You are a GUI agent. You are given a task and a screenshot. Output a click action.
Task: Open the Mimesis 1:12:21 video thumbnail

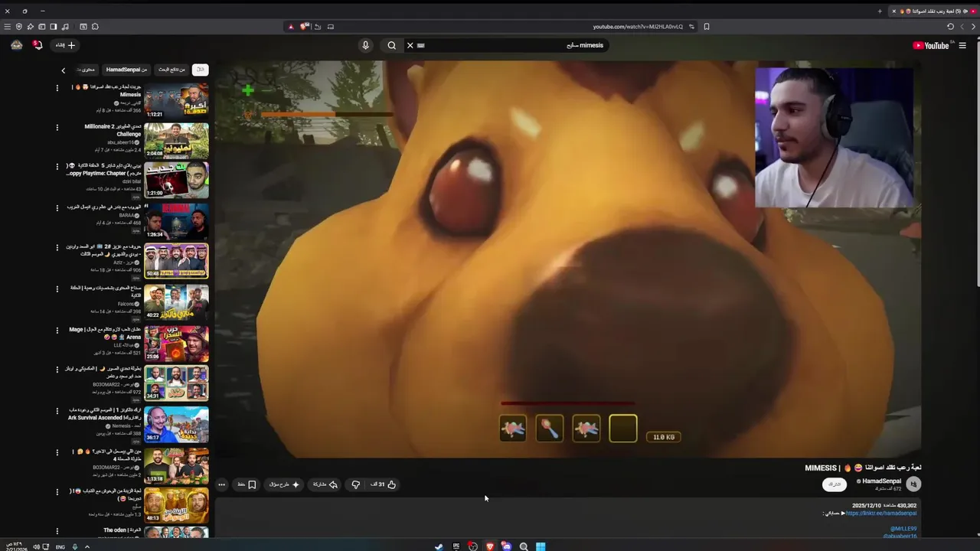[x=176, y=101]
